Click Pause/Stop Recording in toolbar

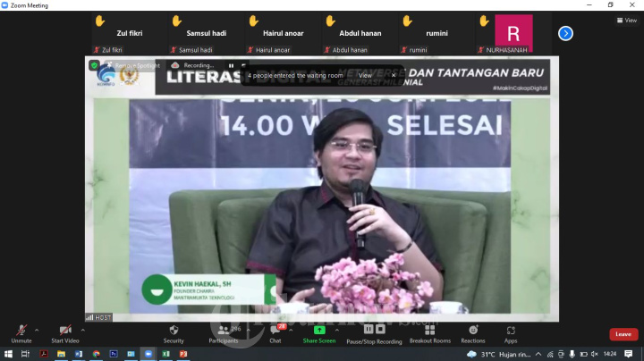(374, 331)
